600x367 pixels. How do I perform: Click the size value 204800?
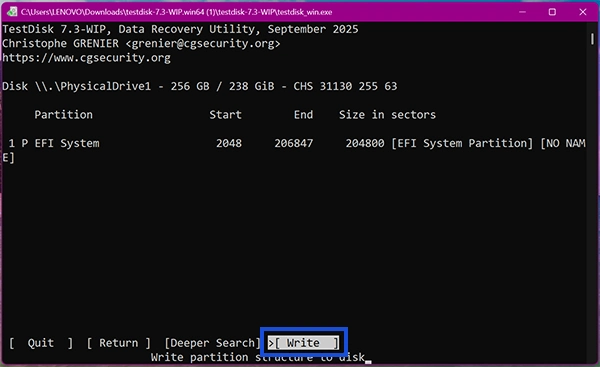[365, 144]
